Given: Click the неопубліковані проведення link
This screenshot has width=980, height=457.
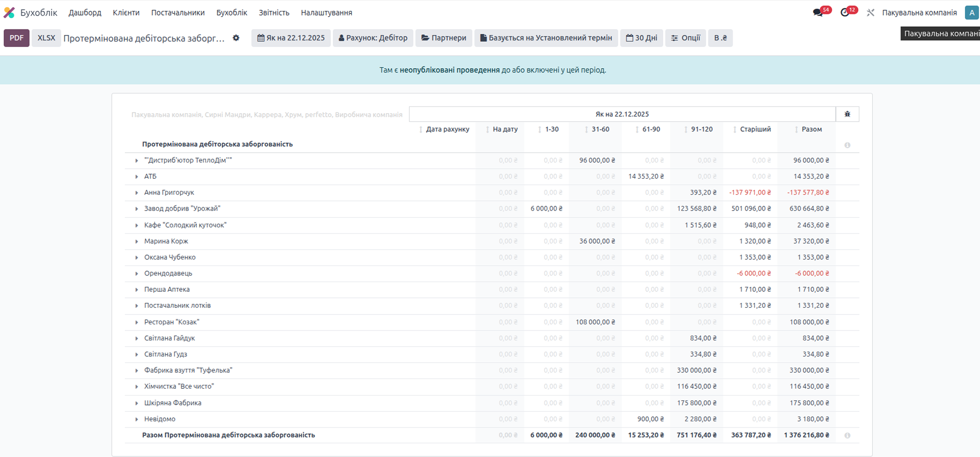Looking at the screenshot, I should (449, 70).
